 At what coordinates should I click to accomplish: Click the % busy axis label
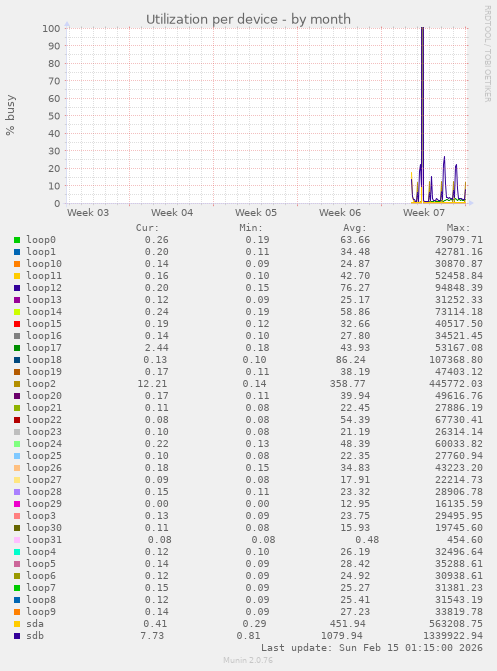click(10, 115)
